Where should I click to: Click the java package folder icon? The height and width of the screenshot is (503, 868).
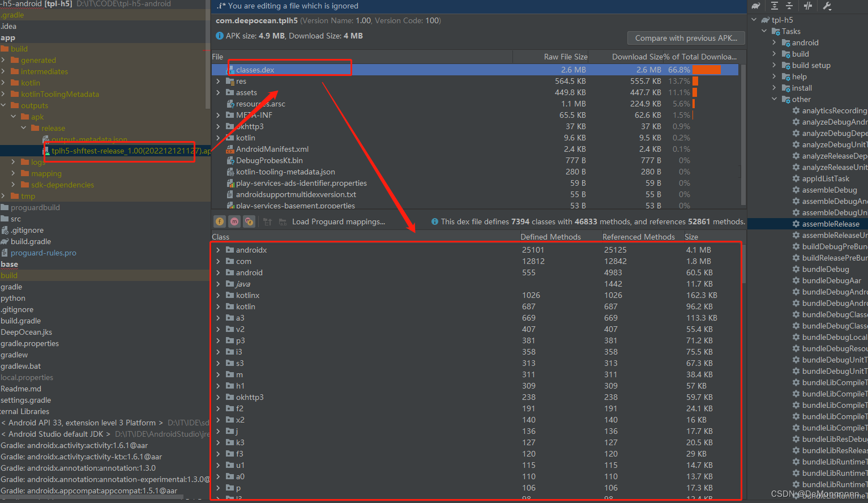230,284
